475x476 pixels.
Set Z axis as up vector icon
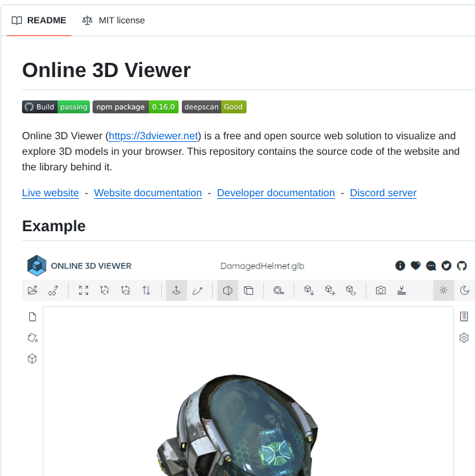click(126, 290)
